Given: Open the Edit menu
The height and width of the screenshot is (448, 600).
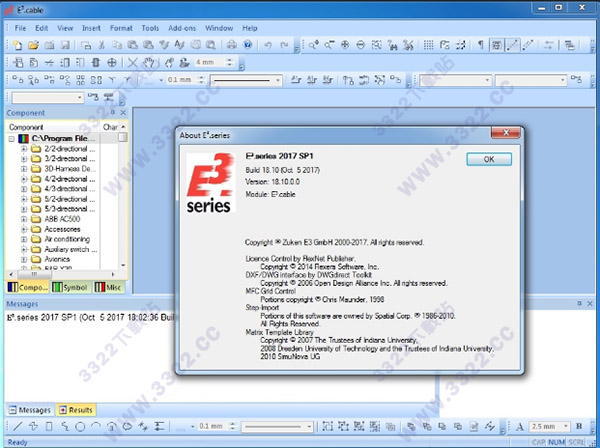Looking at the screenshot, I should coord(42,28).
